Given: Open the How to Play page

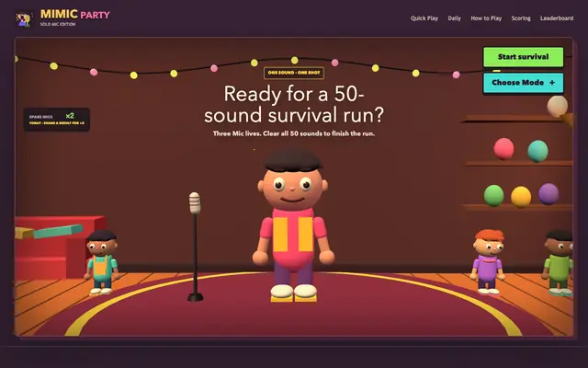Looking at the screenshot, I should (486, 18).
